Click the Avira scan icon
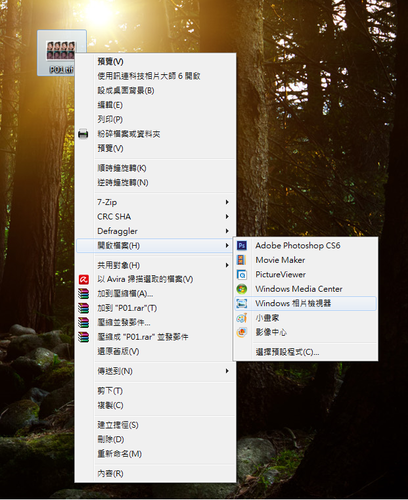Image resolution: width=408 pixels, height=500 pixels. (x=84, y=279)
